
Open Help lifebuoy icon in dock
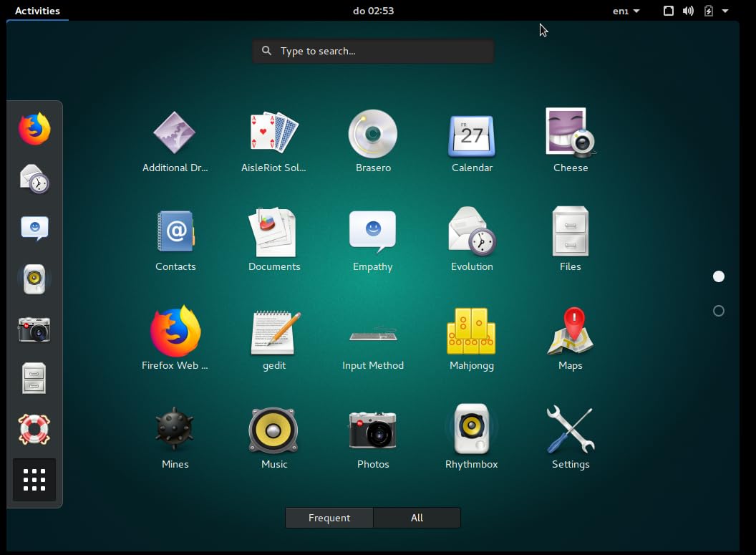pyautogui.click(x=34, y=429)
